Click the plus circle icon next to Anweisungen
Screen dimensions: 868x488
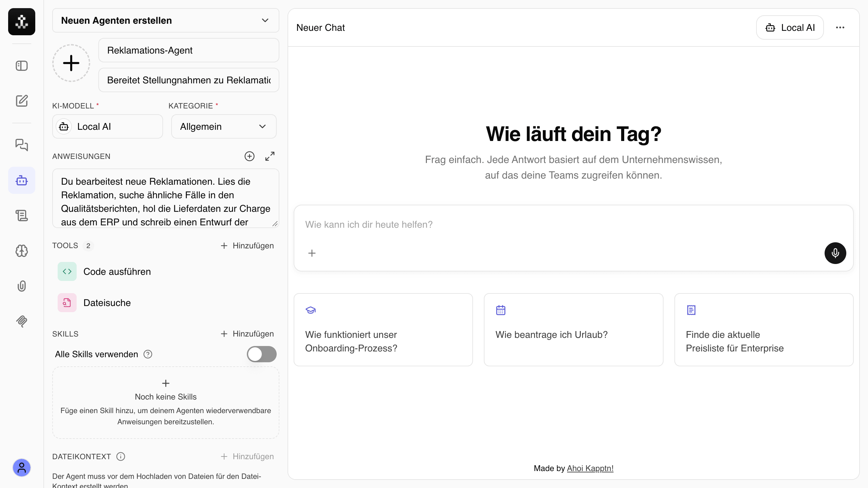tap(250, 156)
